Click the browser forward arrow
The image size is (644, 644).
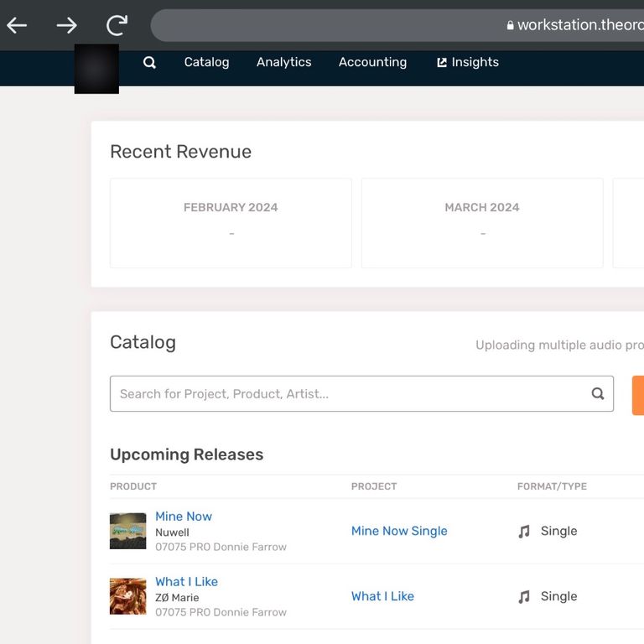coord(66,25)
